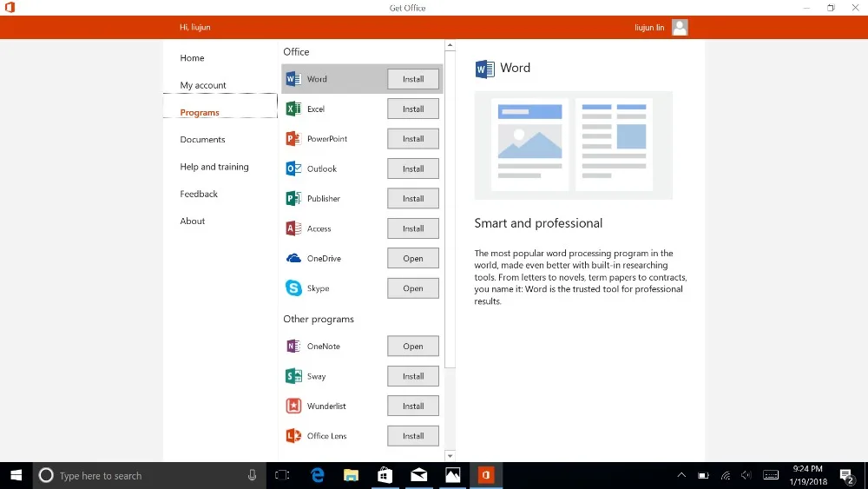Open Task View from the taskbar
The image size is (868, 489).
point(282,475)
